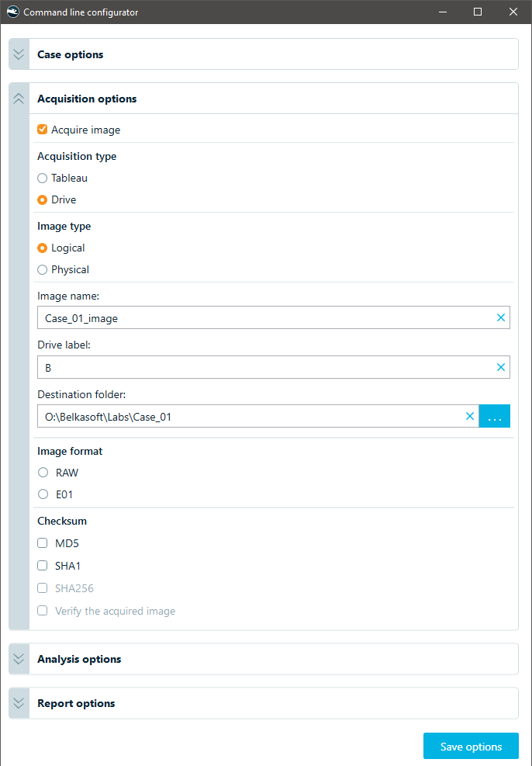Clear the Destination folder path with X icon
The width and height of the screenshot is (532, 766).
470,416
